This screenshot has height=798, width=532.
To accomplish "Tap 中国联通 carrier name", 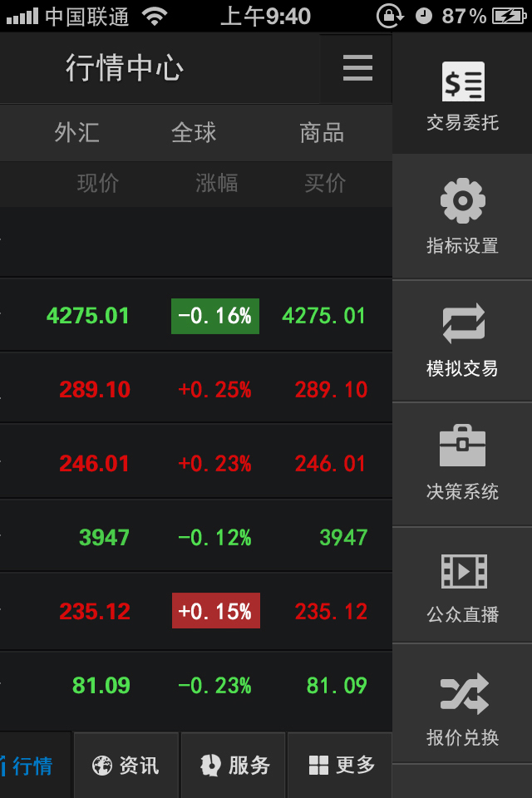I will pyautogui.click(x=86, y=17).
